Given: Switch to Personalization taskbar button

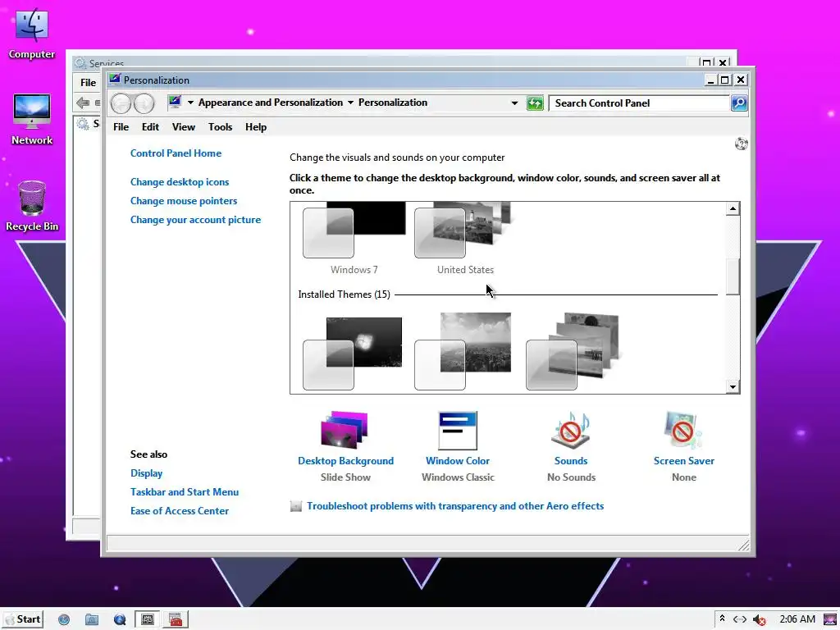Looking at the screenshot, I should [x=147, y=620].
